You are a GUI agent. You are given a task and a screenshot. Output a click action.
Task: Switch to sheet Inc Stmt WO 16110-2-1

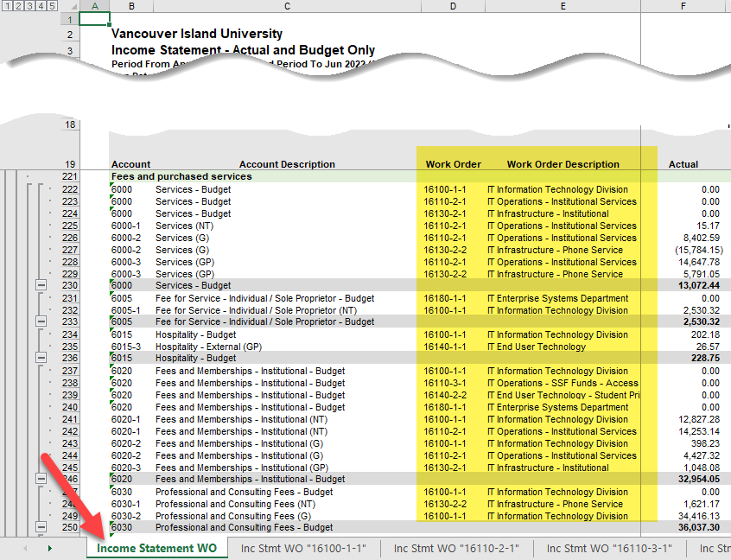click(456, 548)
